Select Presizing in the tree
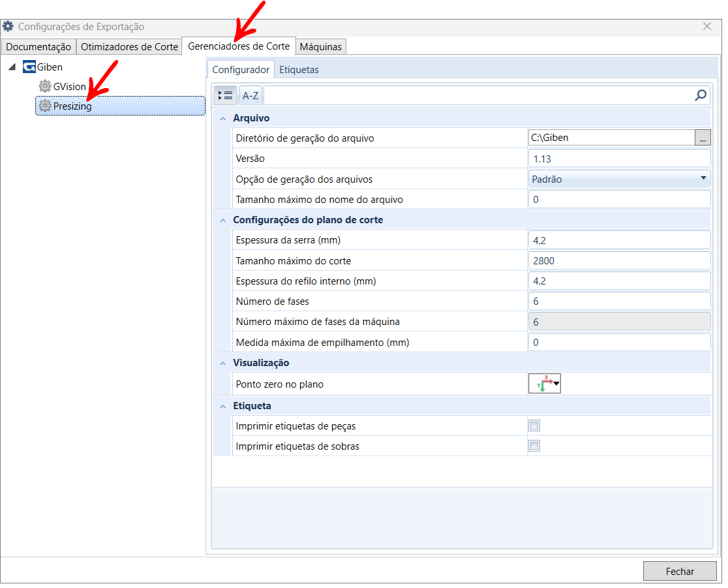728x588 pixels. click(x=120, y=106)
